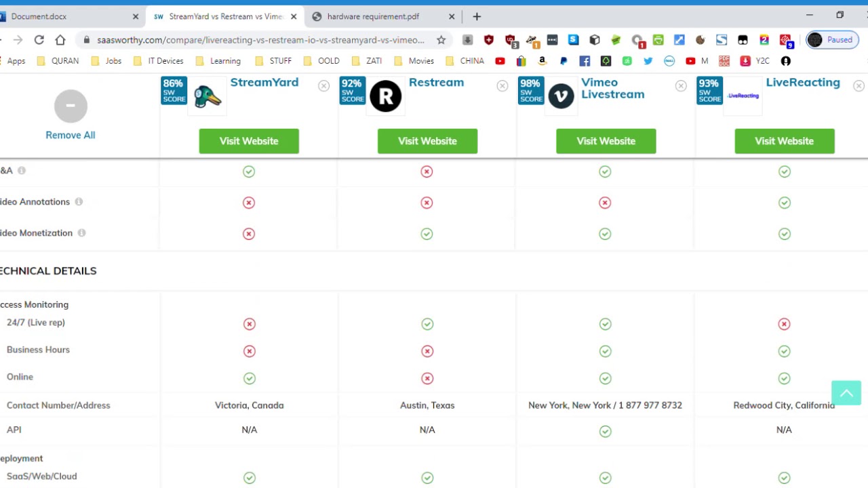This screenshot has height=488, width=868.
Task: Visit Website for StreamYard
Action: [x=249, y=141]
